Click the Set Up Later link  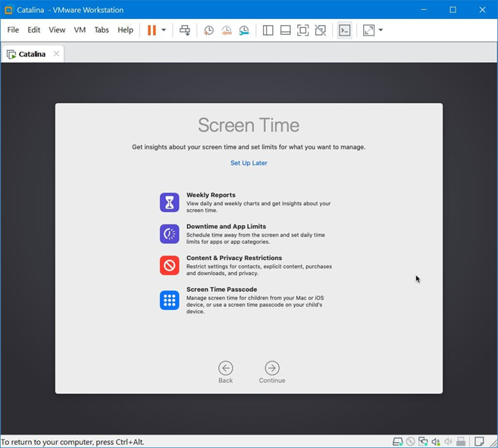click(249, 163)
